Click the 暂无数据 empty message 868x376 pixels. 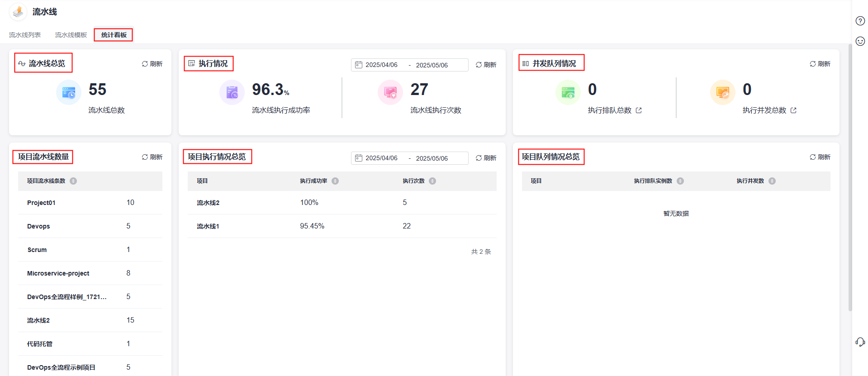(x=676, y=214)
